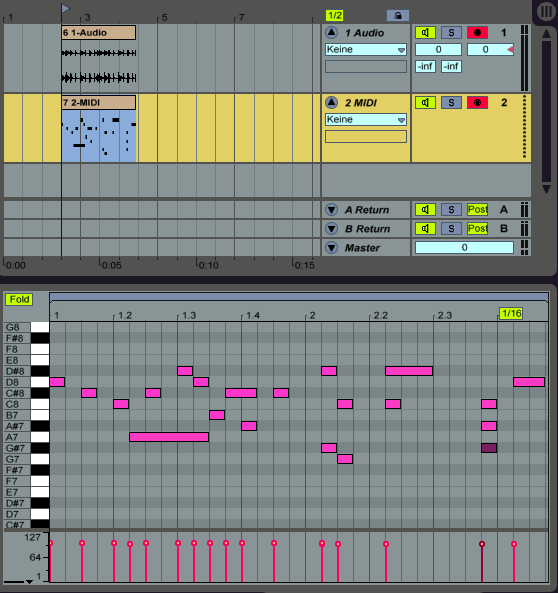
Task: Mute the A Return track speaker icon
Action: (425, 210)
